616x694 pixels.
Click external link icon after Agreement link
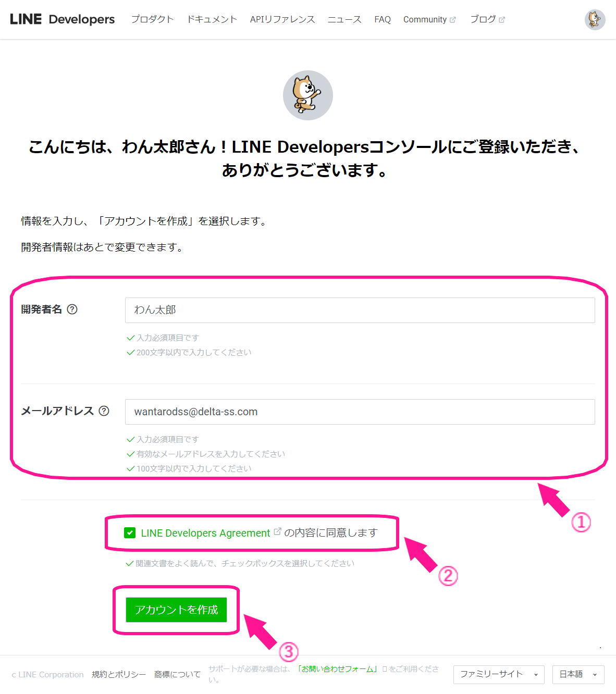point(277,531)
